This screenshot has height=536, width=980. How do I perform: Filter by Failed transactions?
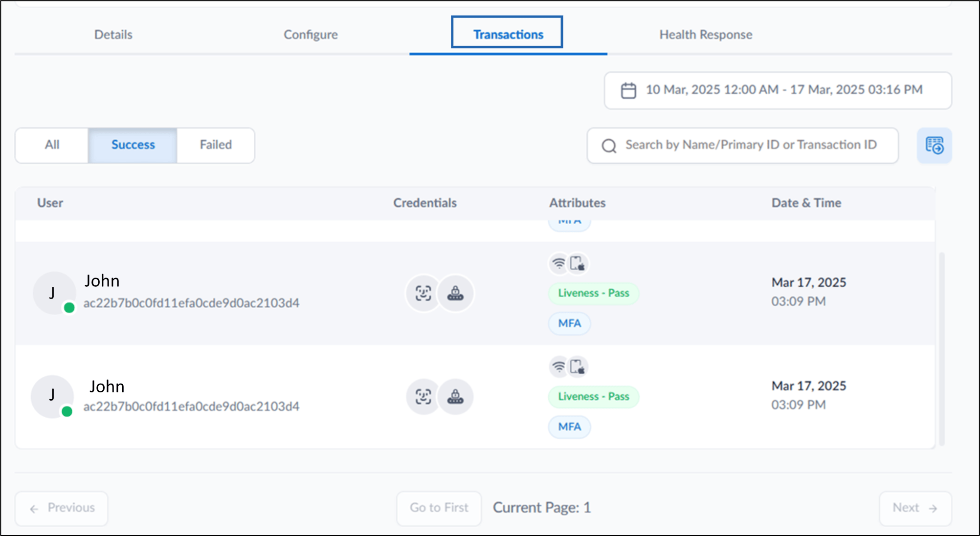tap(216, 145)
